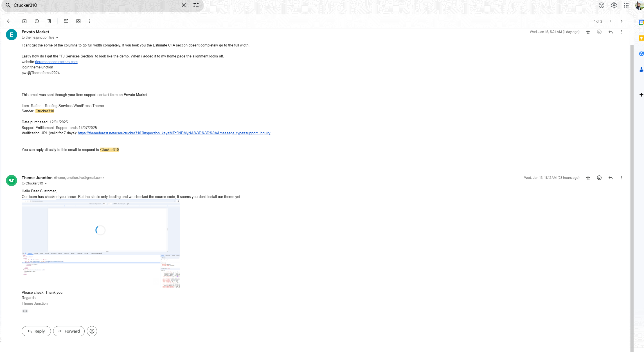Open Gmail support help icon
Screen dimensions: 644x352
[602, 5]
